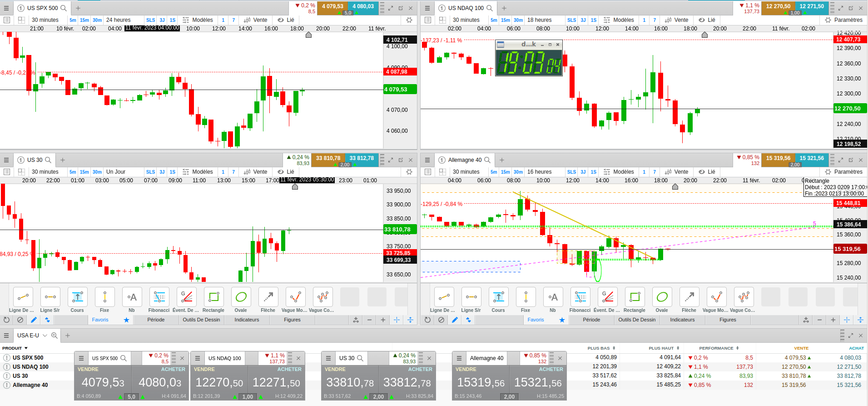Open the Outils De Dessin tab on left

[x=201, y=320]
